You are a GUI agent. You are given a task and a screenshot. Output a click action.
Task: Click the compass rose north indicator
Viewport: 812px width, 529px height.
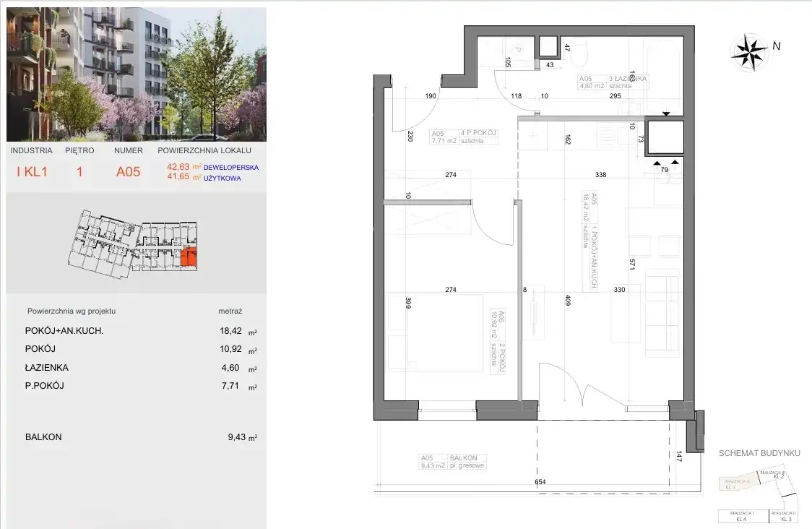click(x=749, y=50)
